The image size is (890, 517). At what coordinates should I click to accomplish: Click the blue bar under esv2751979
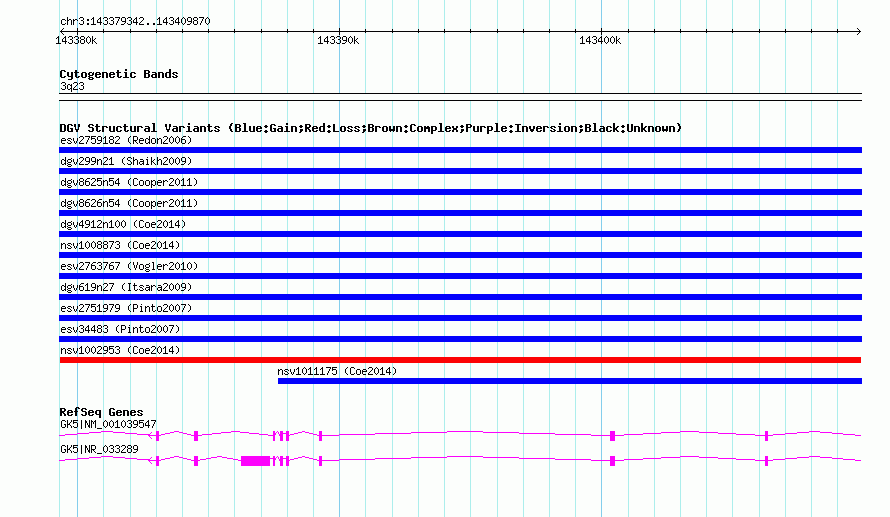coord(460,318)
